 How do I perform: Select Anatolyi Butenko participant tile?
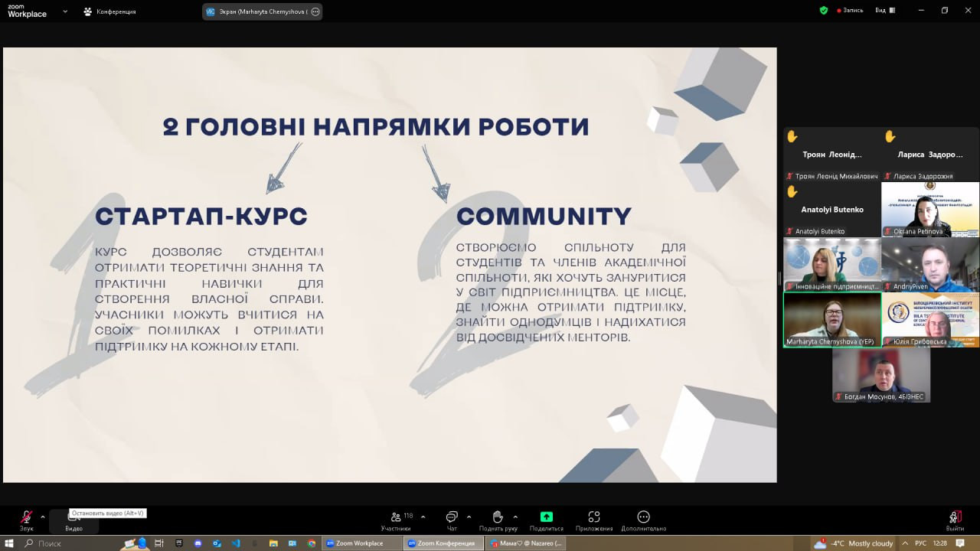(x=832, y=209)
